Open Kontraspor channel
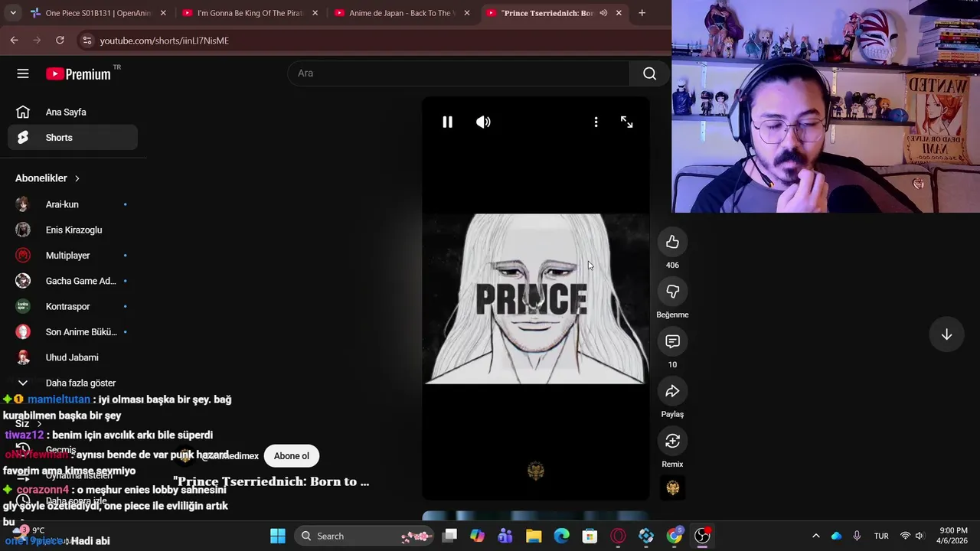This screenshot has width=980, height=551. [73, 306]
